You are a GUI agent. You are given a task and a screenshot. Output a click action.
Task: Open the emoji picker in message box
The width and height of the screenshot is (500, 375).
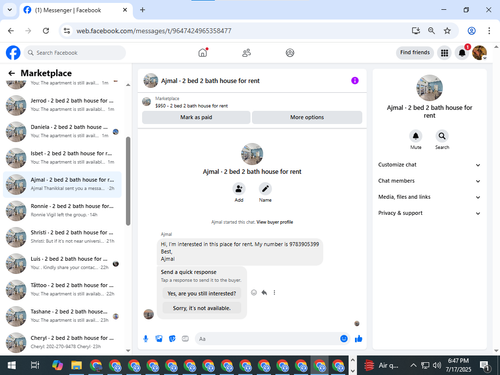tap(344, 339)
